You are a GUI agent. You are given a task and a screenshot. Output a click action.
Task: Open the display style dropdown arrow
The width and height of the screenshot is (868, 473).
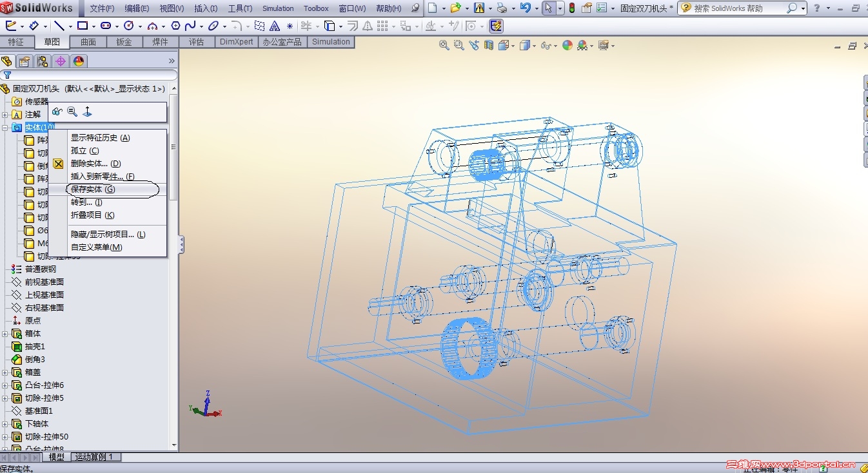(x=535, y=46)
